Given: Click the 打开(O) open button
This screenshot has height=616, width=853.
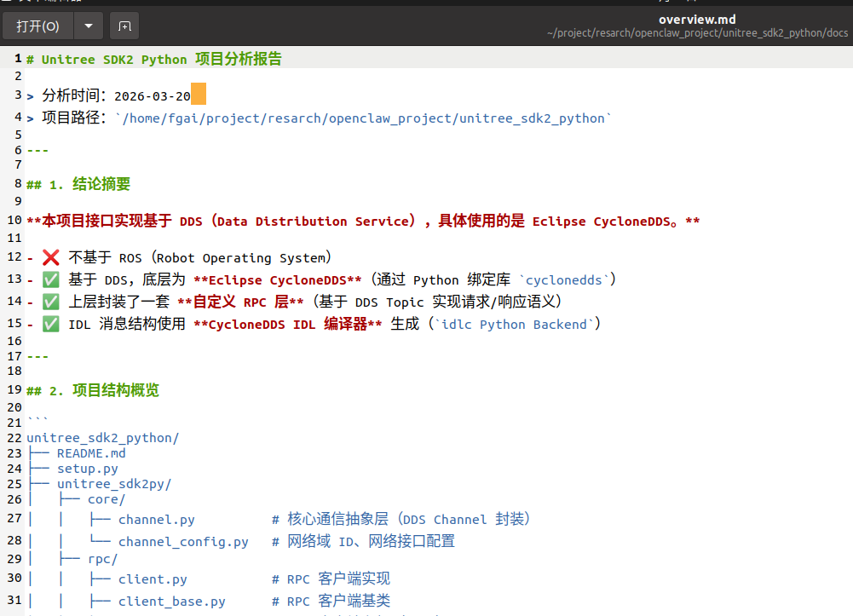Looking at the screenshot, I should 37,26.
